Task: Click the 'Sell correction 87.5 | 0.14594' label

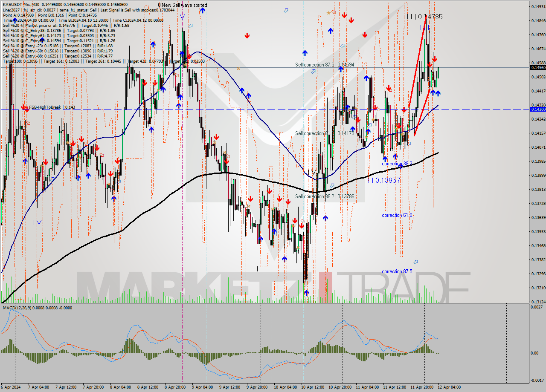Action: 325,64
